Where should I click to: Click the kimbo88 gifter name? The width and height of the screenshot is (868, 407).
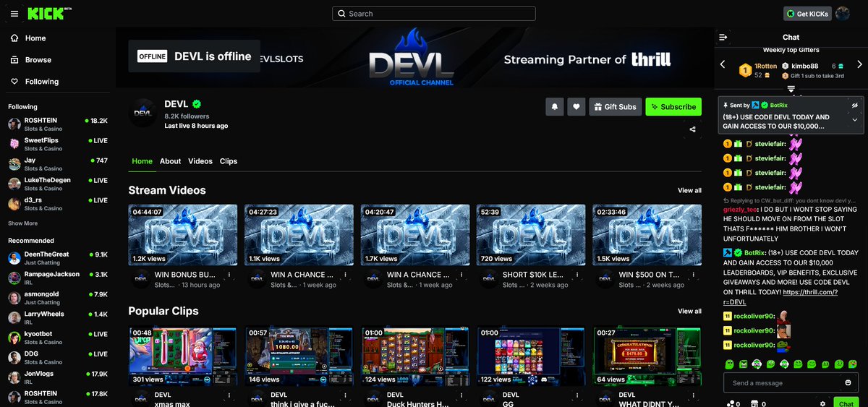pyautogui.click(x=805, y=66)
